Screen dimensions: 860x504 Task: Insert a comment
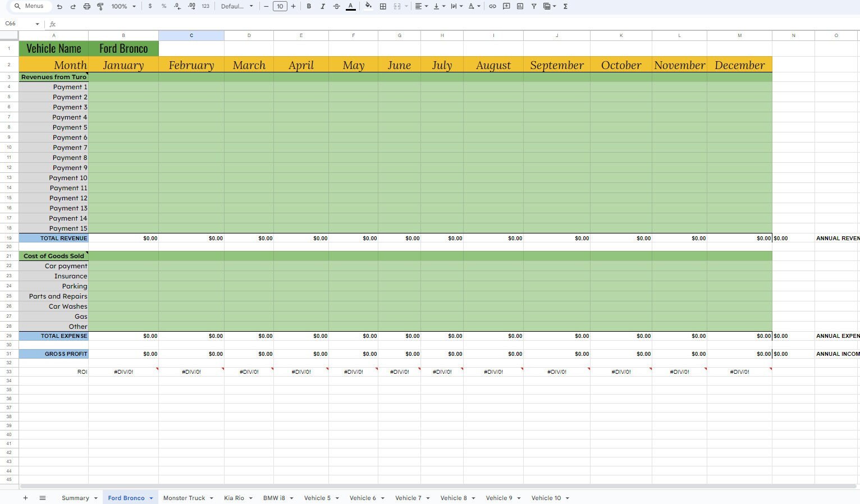pos(506,6)
